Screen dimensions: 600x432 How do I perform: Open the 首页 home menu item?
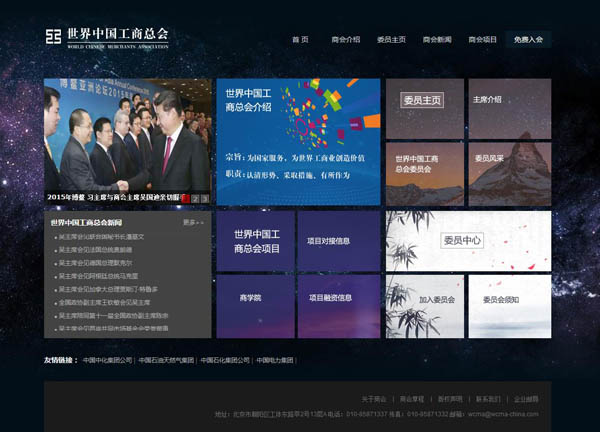(x=300, y=40)
